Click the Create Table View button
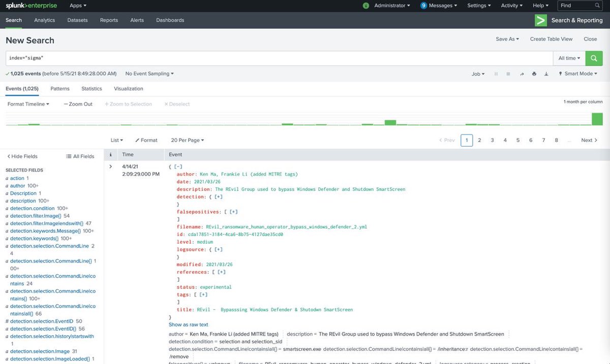This screenshot has width=610, height=364. tap(551, 39)
